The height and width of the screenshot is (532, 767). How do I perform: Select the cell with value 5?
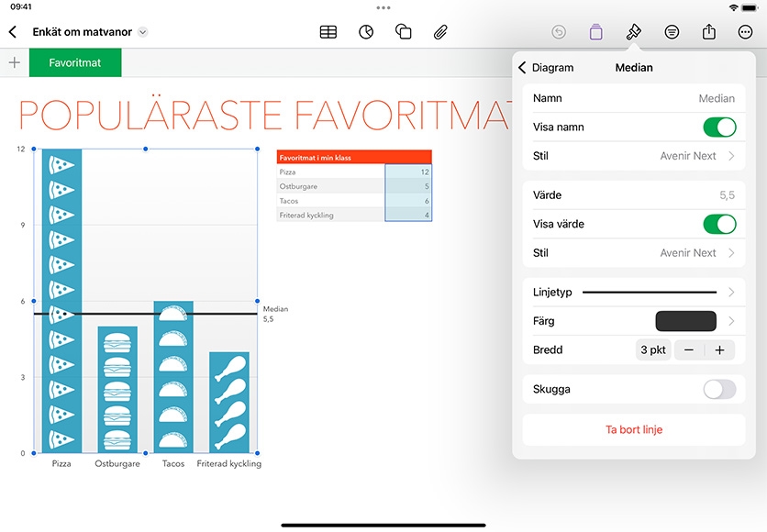click(408, 186)
